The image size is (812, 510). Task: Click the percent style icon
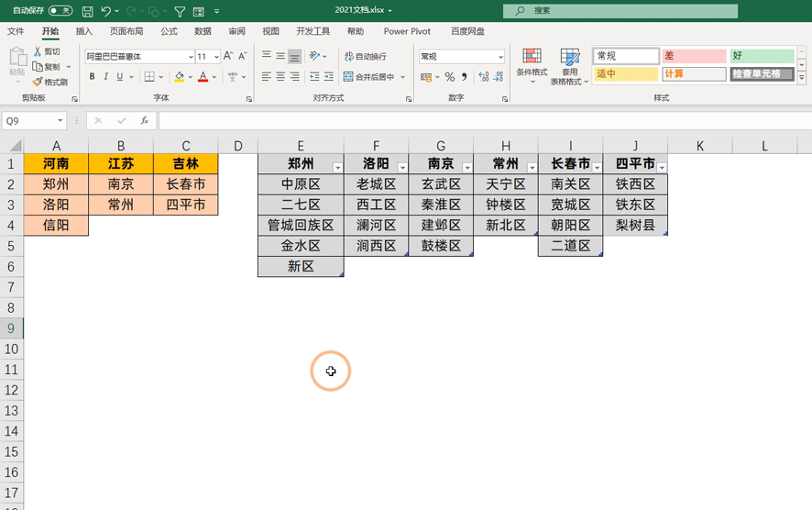[449, 77]
